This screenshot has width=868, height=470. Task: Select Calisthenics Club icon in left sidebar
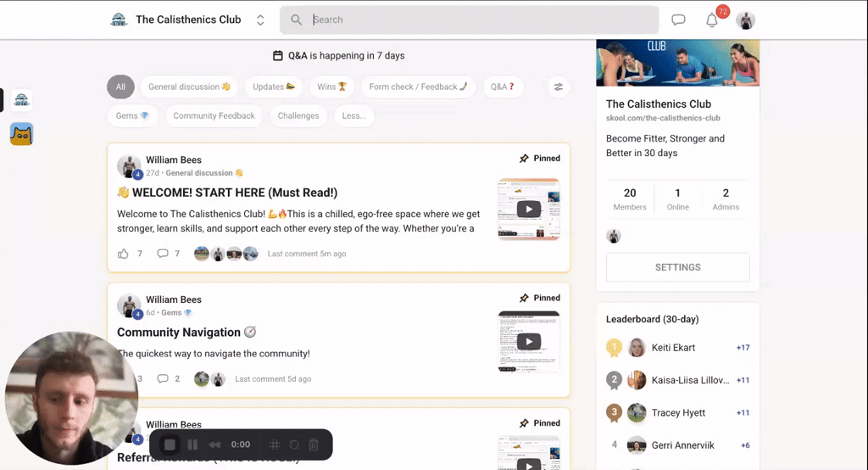[x=21, y=100]
